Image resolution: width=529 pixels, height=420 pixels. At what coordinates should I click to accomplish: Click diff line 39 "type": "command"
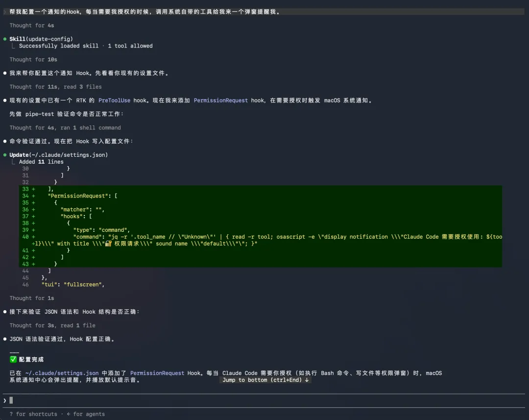tap(261, 230)
